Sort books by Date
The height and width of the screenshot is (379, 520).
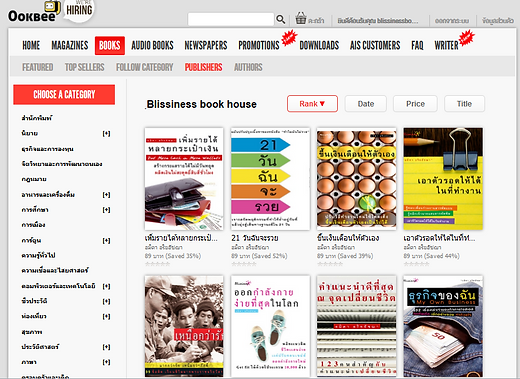click(366, 104)
